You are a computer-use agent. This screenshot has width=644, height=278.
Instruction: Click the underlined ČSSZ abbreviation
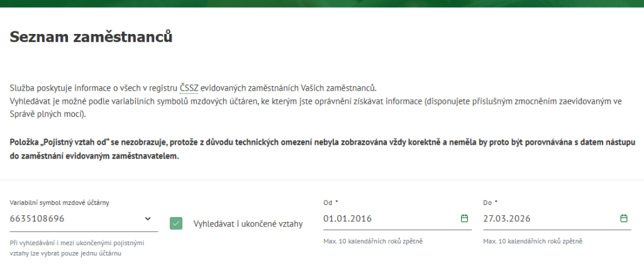point(189,88)
